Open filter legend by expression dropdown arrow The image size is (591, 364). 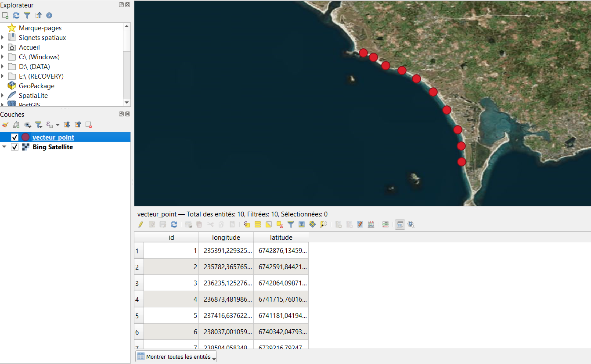tap(58, 125)
